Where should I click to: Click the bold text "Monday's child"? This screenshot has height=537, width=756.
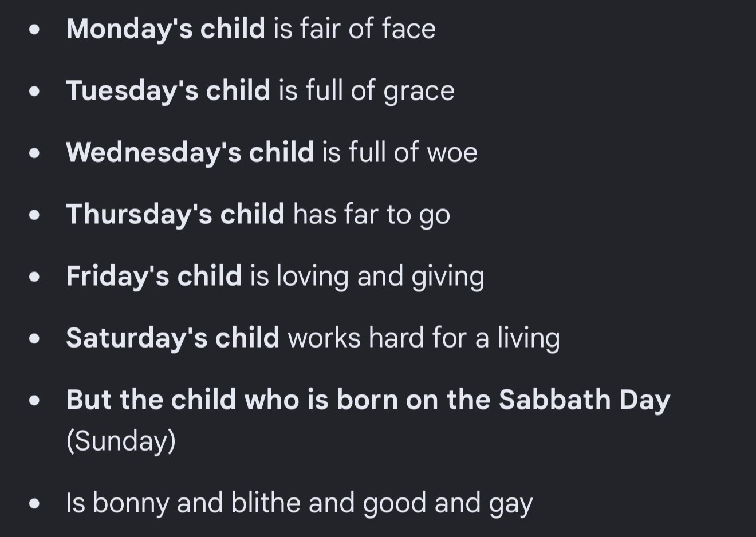tap(166, 29)
